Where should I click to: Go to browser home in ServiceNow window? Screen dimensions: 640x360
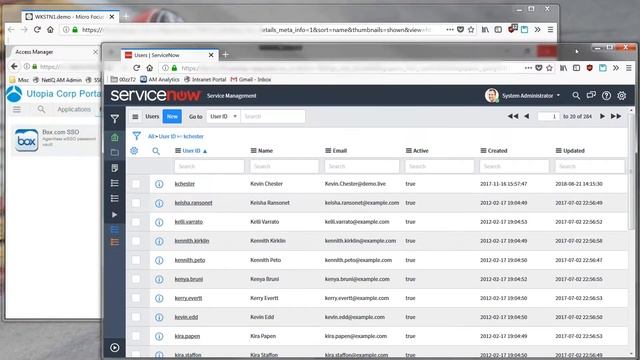[x=149, y=68]
